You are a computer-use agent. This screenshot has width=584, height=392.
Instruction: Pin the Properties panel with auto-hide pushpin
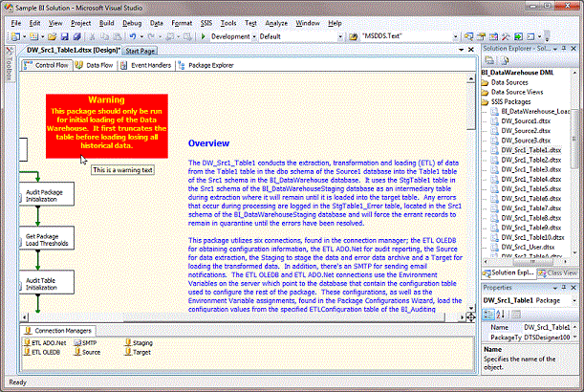coord(564,288)
